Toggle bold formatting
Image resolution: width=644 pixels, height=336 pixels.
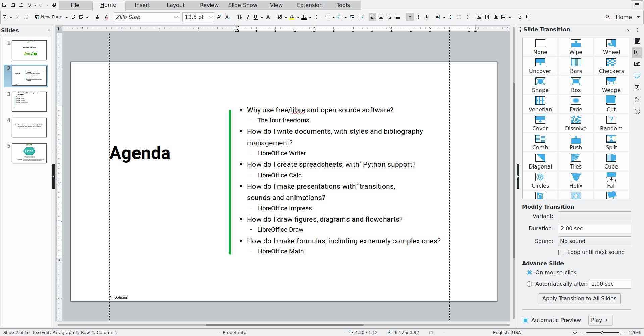(x=239, y=17)
